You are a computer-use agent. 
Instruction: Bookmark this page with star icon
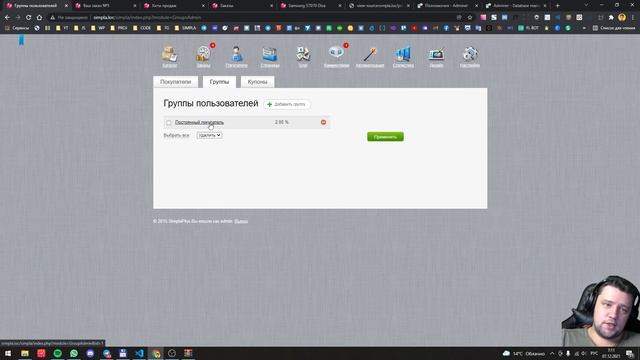(x=470, y=18)
